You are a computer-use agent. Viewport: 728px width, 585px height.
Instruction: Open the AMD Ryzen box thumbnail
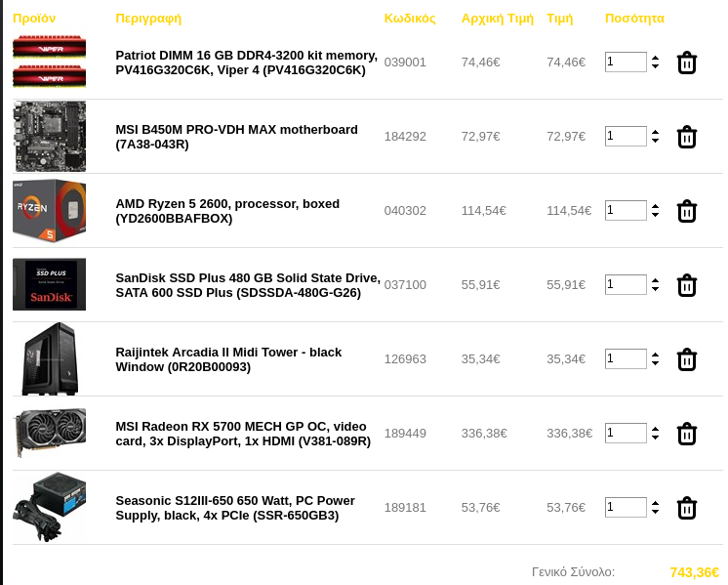pos(49,211)
